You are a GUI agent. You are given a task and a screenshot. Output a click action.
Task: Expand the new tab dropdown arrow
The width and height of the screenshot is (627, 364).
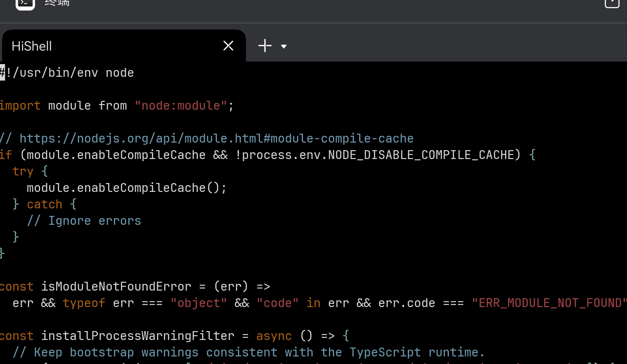tap(284, 46)
